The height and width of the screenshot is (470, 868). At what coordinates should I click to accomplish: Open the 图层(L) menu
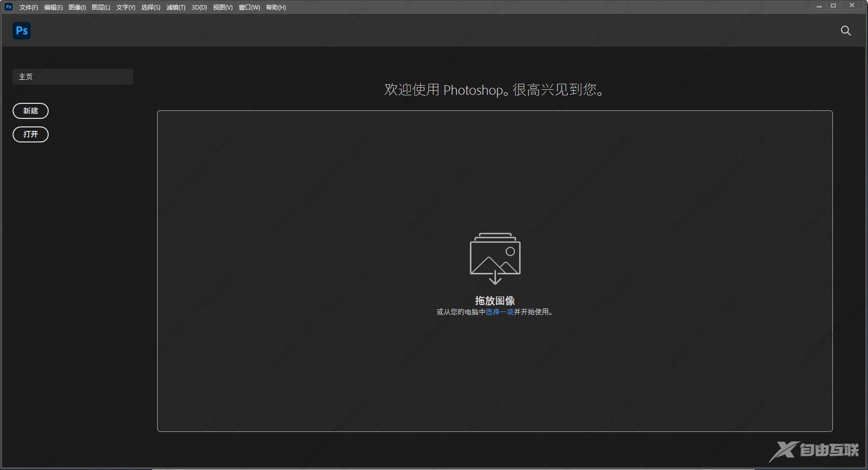101,8
